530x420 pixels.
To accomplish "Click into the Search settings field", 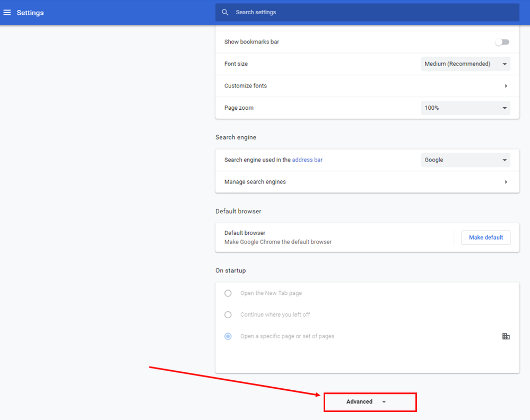I will point(371,12).
